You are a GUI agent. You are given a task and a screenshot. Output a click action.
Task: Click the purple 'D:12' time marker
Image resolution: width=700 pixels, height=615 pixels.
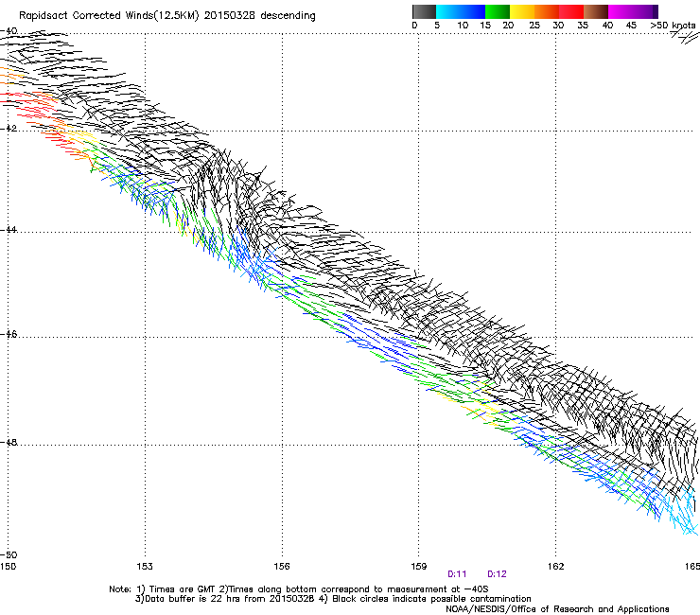click(x=497, y=574)
